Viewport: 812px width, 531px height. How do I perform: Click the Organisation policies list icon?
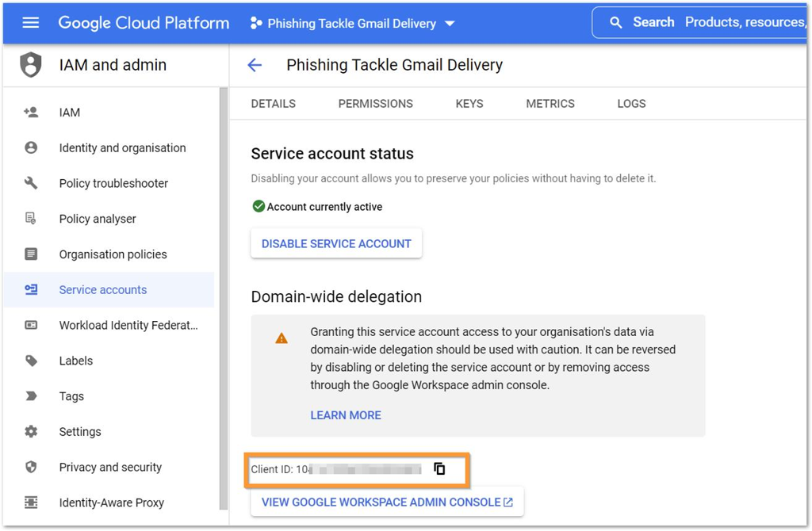point(31,254)
